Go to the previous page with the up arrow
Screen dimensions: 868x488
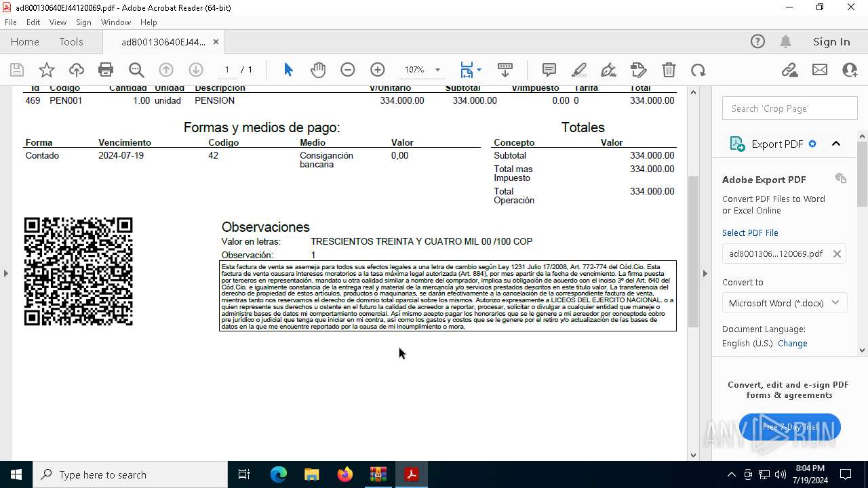point(166,70)
